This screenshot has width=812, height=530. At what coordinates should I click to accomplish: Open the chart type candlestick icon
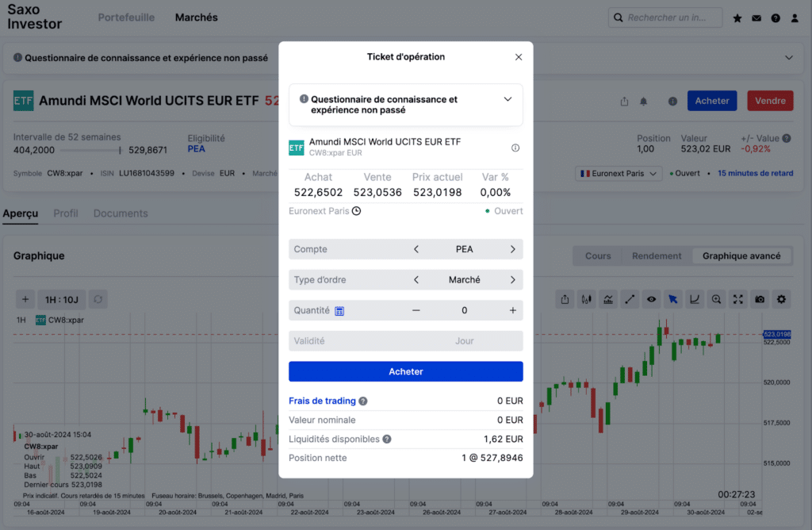(586, 299)
